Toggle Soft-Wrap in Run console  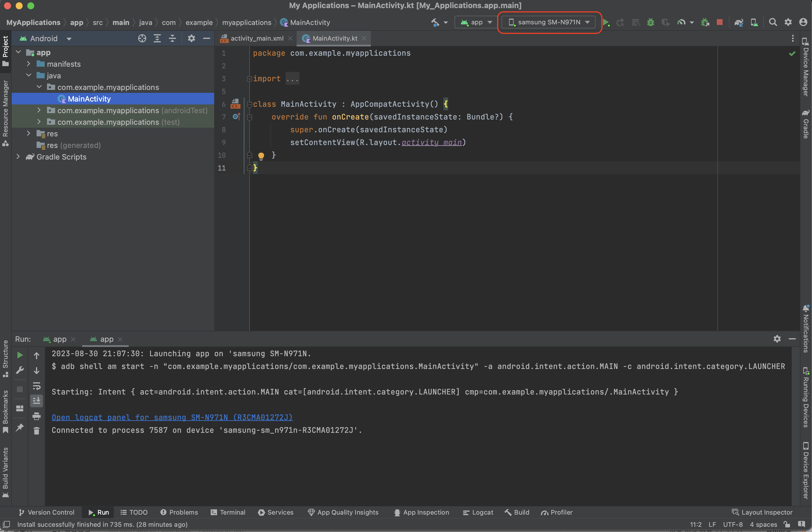[37, 386]
